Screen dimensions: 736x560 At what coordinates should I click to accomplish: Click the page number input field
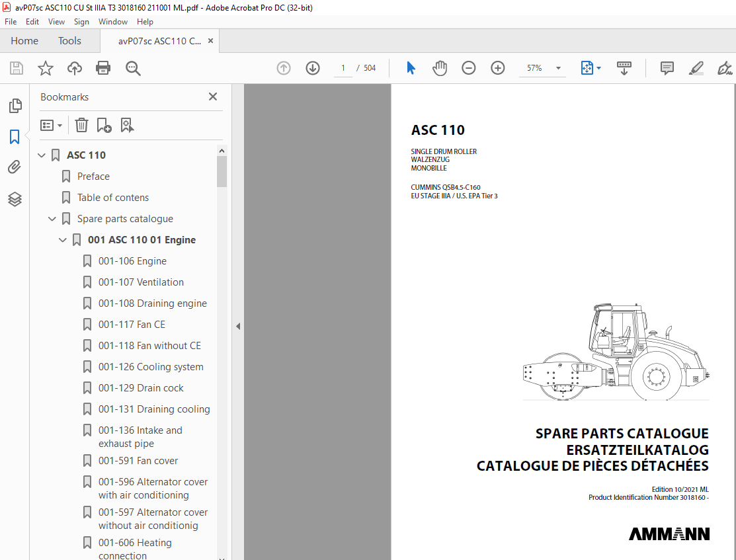coord(343,68)
